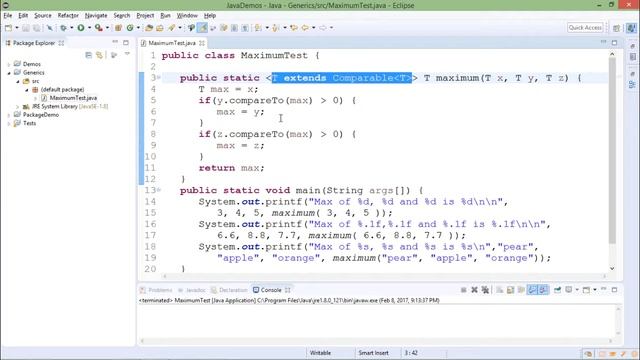Click the Quick Access search field
The width and height of the screenshot is (640, 360).
click(585, 27)
